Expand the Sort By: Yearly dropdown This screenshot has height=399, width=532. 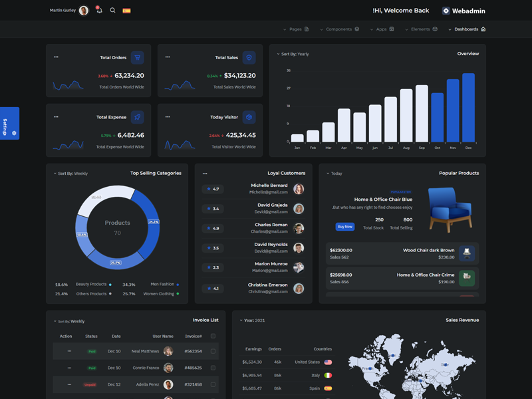[x=293, y=54]
